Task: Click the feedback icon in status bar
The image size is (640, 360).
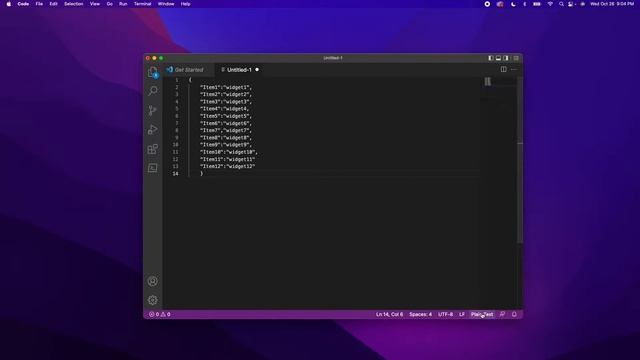Action: 502,314
